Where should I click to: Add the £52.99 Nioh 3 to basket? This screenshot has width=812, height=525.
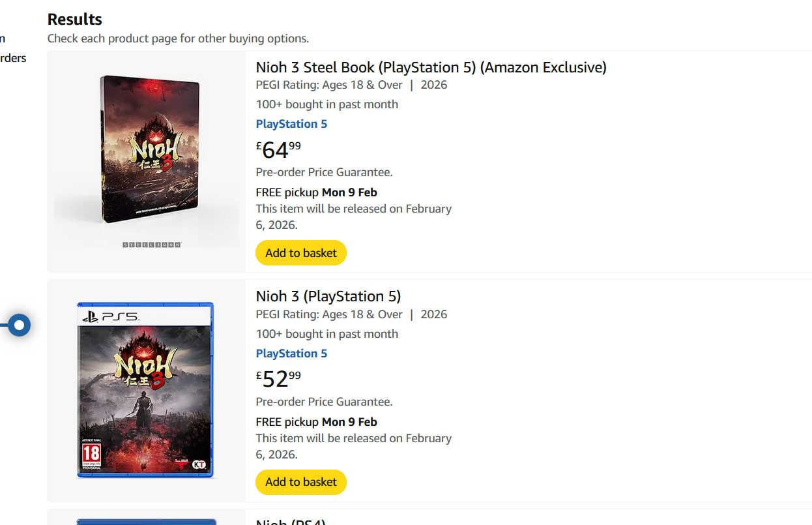point(301,482)
